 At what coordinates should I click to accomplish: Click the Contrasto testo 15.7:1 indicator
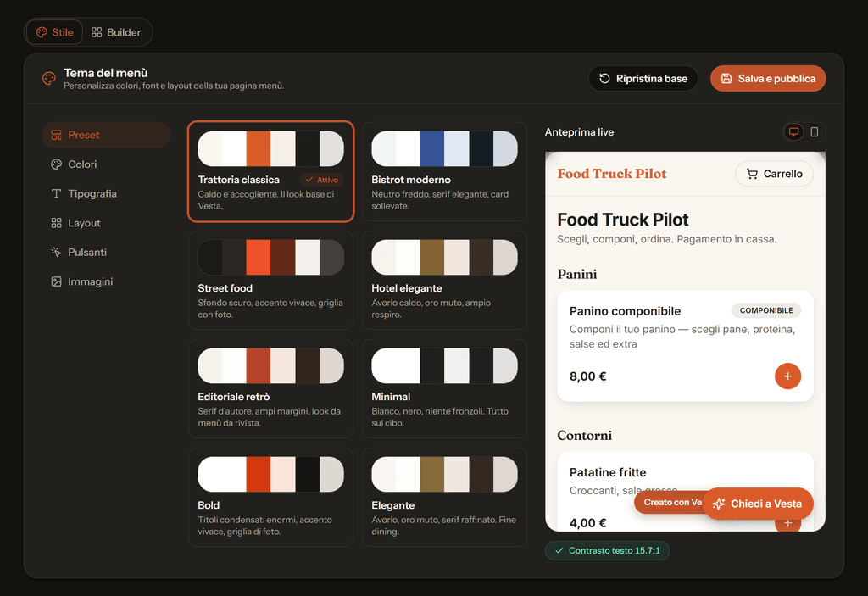pos(607,550)
